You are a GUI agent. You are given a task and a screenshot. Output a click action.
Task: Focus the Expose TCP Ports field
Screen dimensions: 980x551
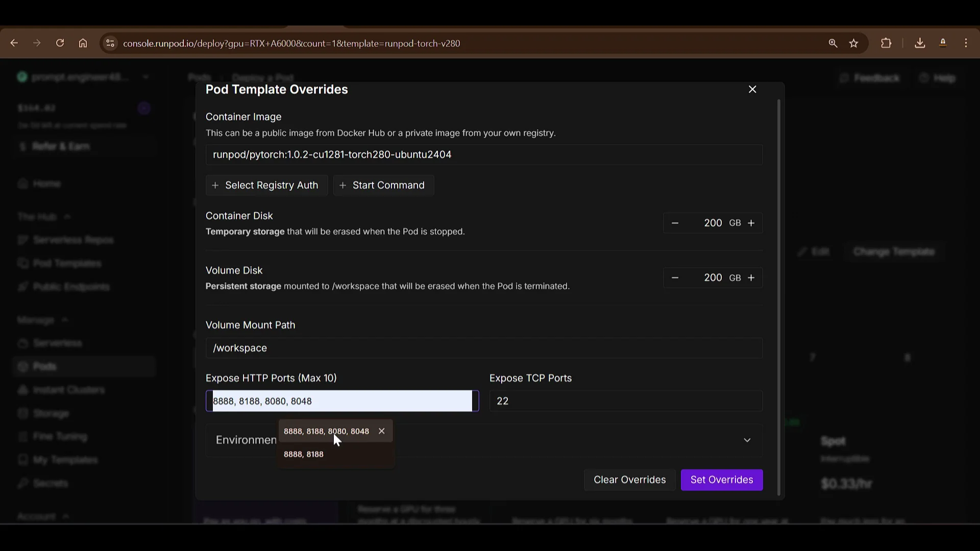tap(625, 401)
